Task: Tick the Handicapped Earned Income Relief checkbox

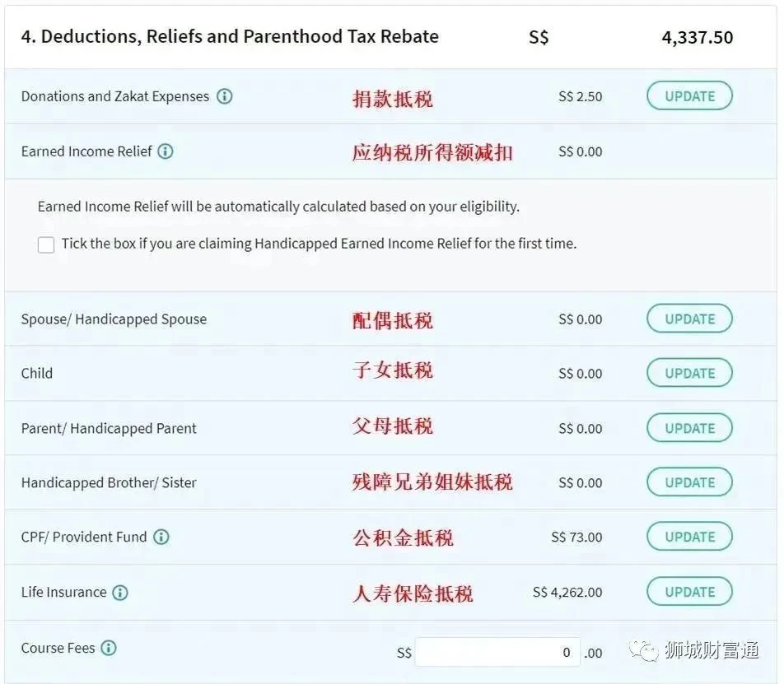Action: pos(46,244)
